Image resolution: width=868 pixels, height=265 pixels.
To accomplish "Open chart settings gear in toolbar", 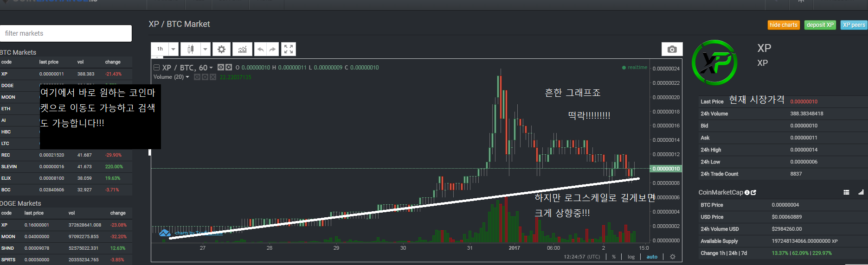I will (222, 49).
